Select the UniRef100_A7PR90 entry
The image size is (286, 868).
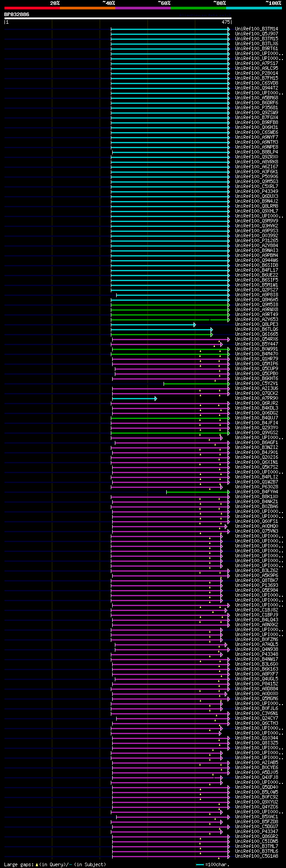pyautogui.click(x=257, y=398)
